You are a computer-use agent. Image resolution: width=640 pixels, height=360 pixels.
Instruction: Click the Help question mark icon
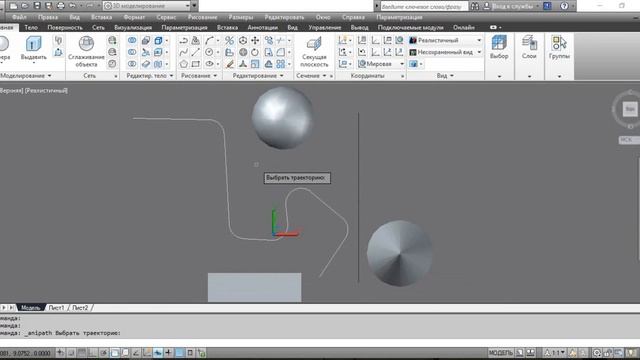564,6
